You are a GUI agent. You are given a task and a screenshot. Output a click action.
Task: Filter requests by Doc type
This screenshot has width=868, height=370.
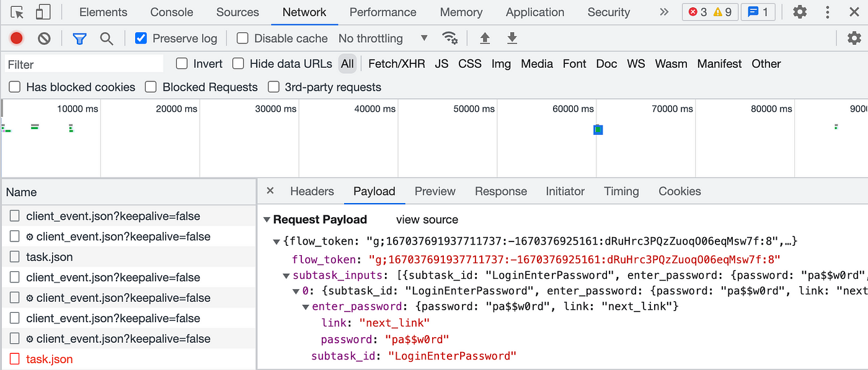(606, 63)
